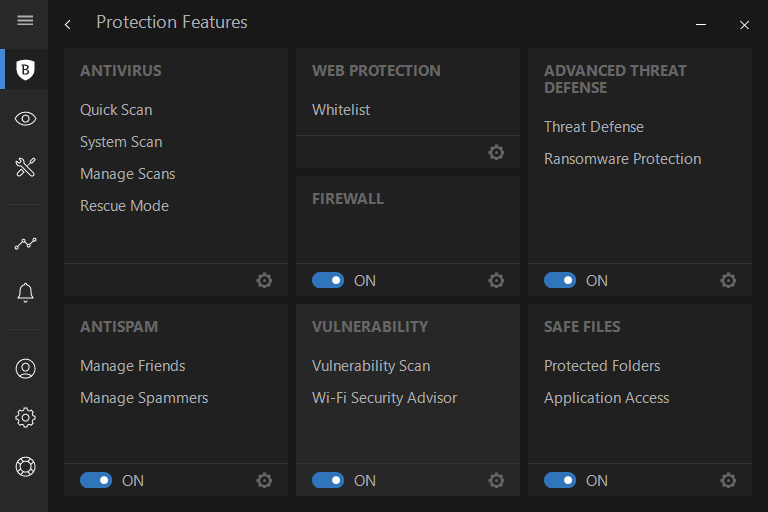Screen dimensions: 768x512
Task: Disable the Antispam toggle
Action: [96, 481]
